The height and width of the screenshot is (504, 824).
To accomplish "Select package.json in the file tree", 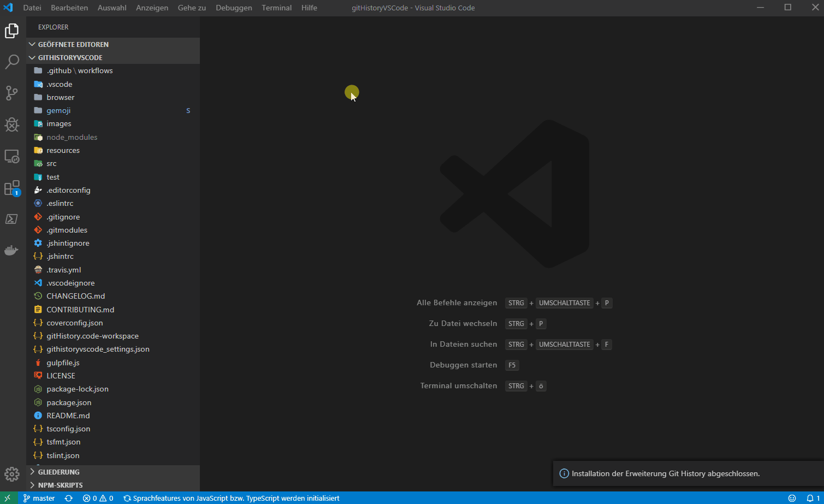I will coord(68,402).
